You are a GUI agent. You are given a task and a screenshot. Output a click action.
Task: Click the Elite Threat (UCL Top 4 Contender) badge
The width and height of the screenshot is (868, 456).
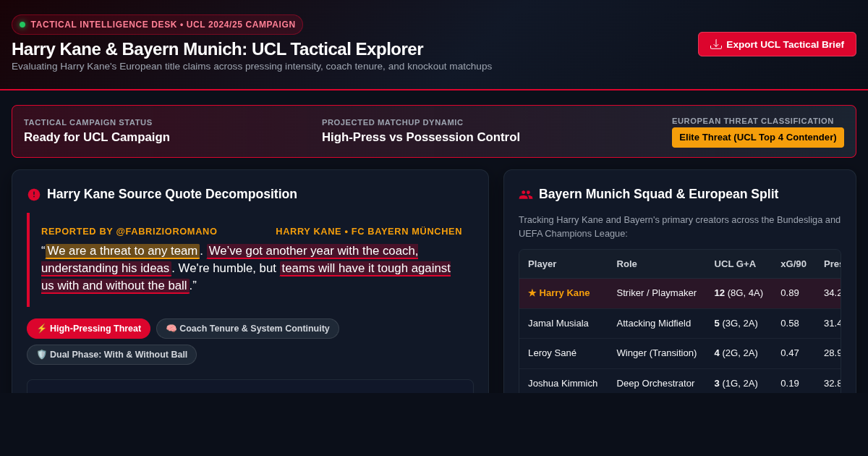pos(758,138)
